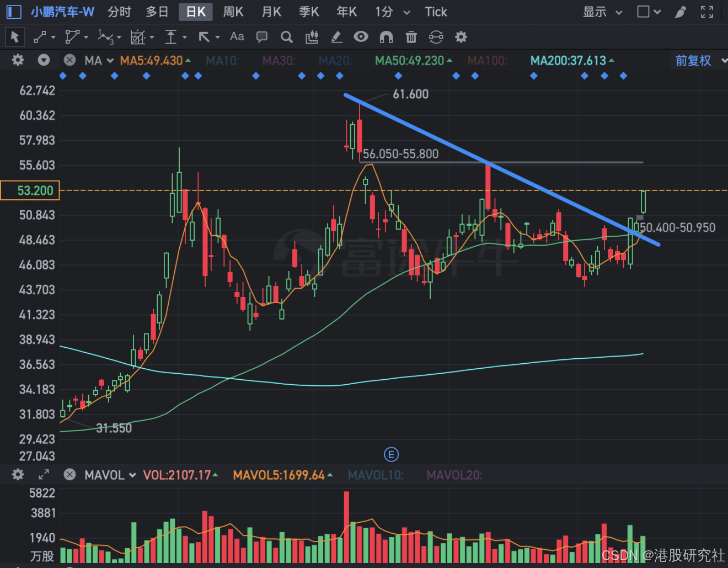The width and height of the screenshot is (728, 568).
Task: Select the cursor pointer tool
Action: (x=15, y=37)
